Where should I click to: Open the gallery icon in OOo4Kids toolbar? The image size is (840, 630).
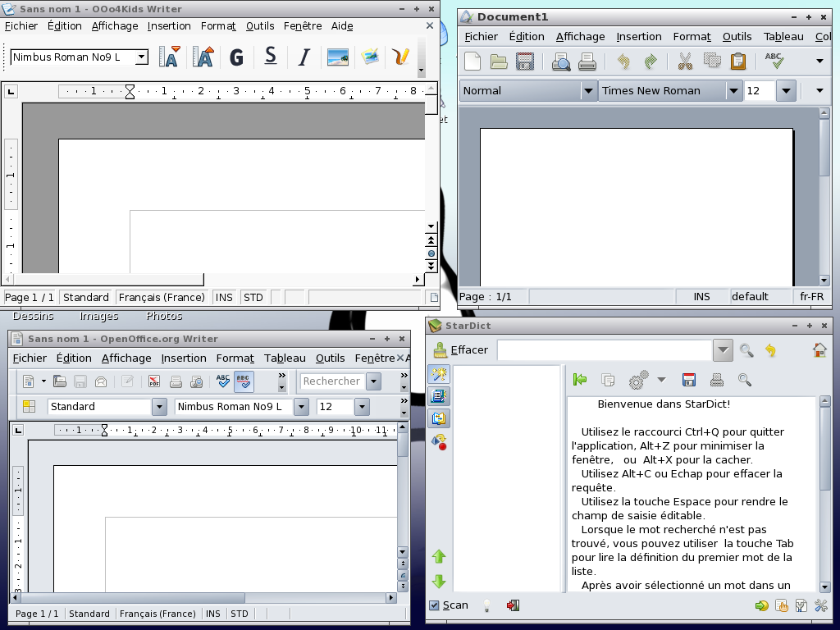370,57
